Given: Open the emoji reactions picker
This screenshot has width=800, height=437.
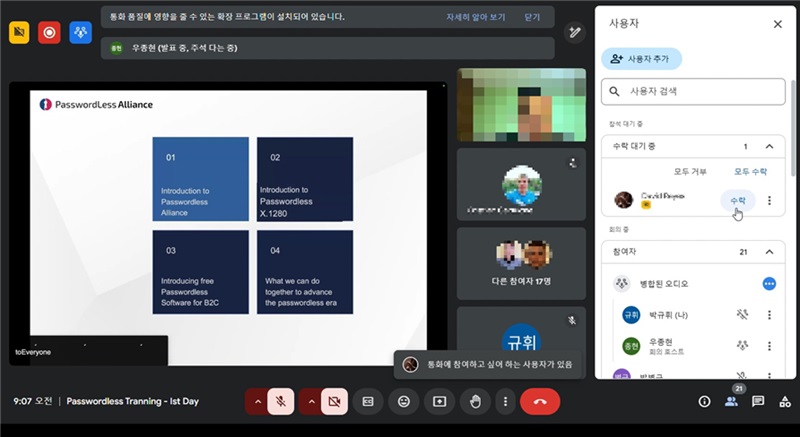Looking at the screenshot, I should [x=404, y=401].
